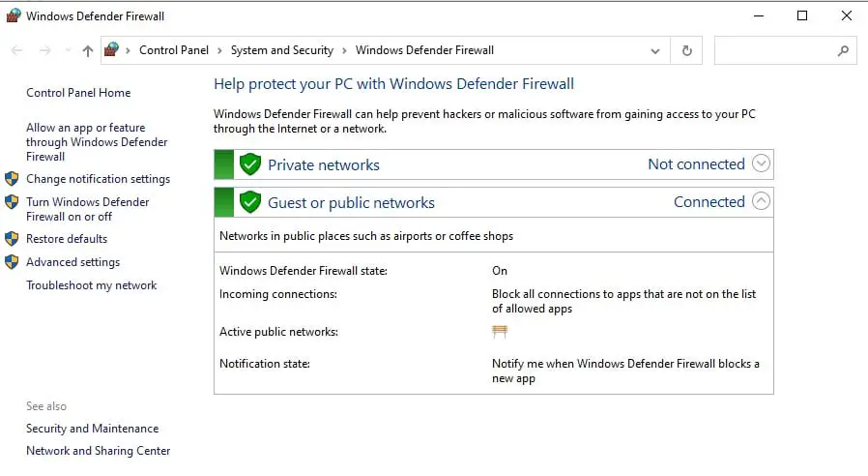The image size is (868, 476).
Task: Open Security and Maintenance link
Action: (x=93, y=429)
